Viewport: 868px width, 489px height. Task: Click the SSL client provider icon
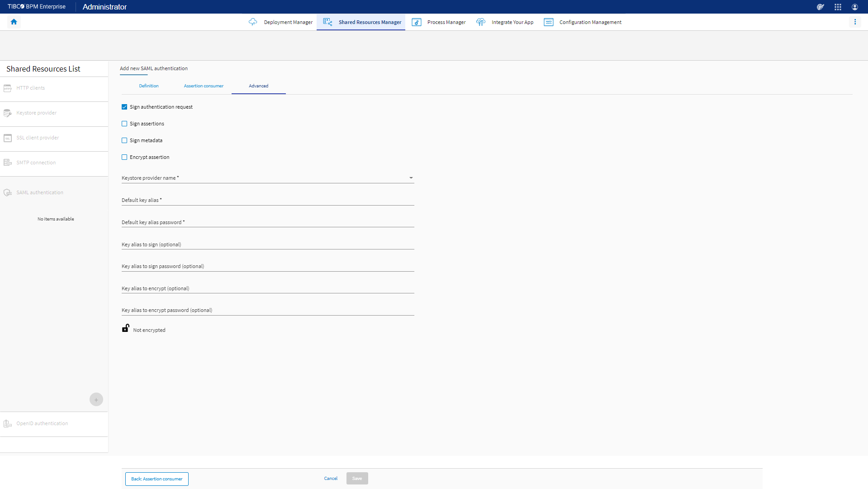8,138
